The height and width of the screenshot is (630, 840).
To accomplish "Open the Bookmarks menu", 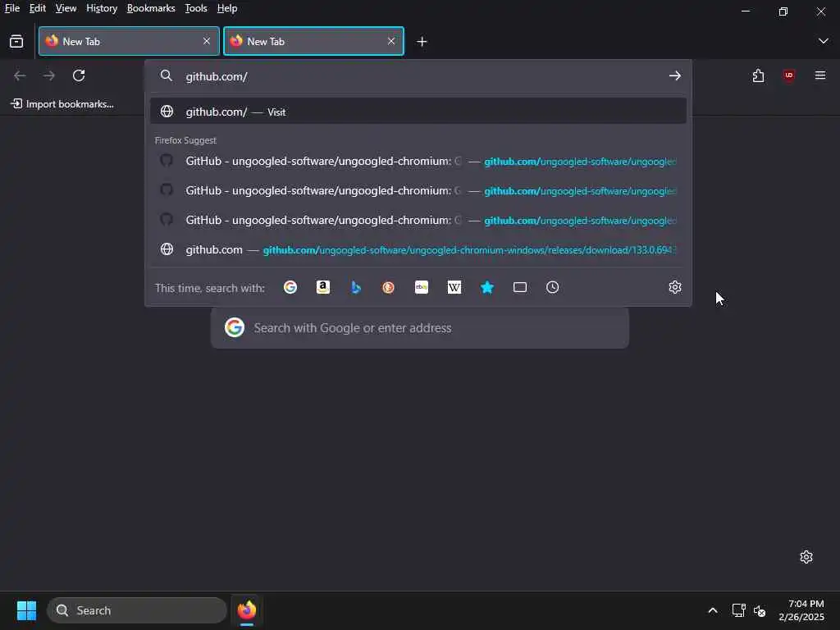I will 151,8.
